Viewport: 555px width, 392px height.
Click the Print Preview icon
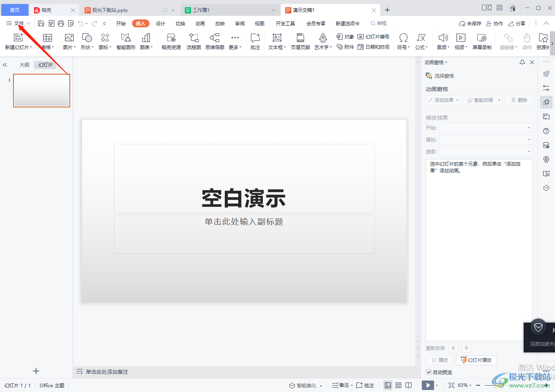tap(71, 23)
